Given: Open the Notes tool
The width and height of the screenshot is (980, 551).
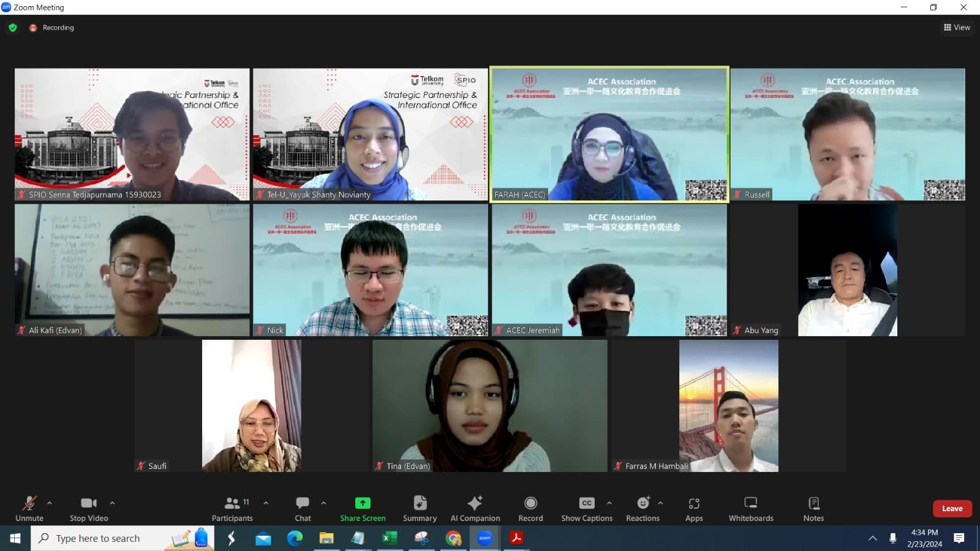Looking at the screenshot, I should tap(813, 509).
